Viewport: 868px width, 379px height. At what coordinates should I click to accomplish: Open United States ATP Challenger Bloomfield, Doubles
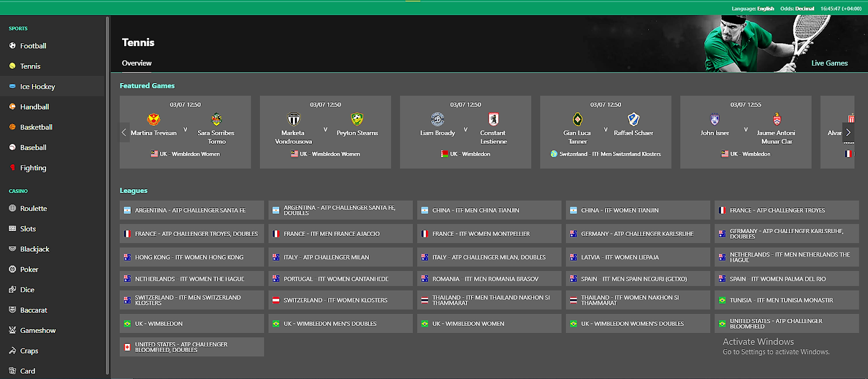(x=192, y=347)
